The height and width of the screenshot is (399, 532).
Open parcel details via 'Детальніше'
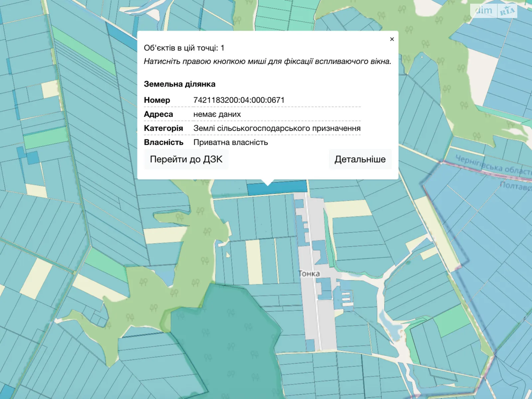360,159
